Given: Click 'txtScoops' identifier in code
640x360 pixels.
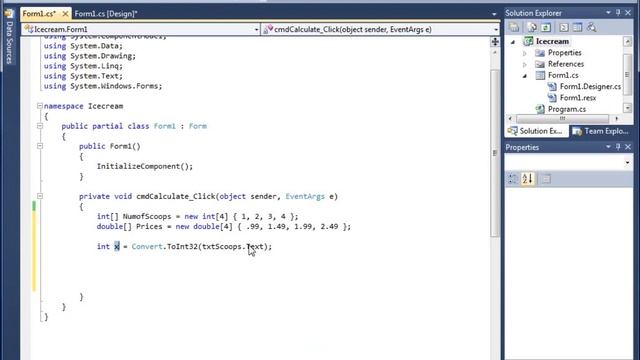Looking at the screenshot, I should click(x=222, y=247).
